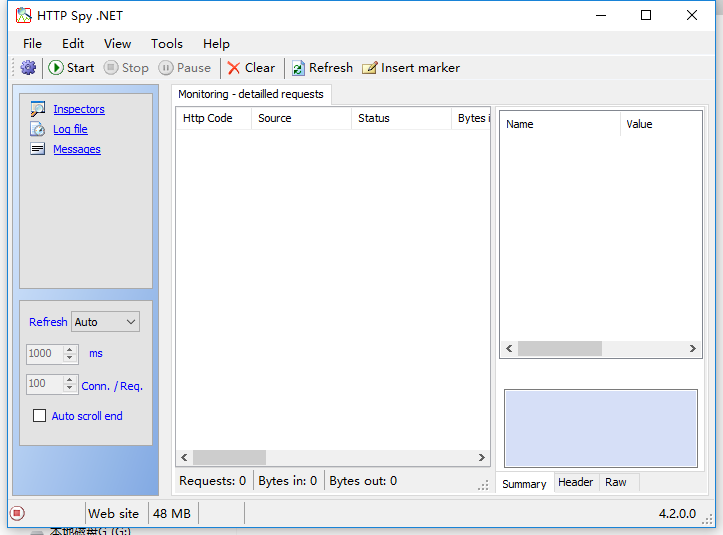This screenshot has width=723, height=535.
Task: Decrease the Conn. / Req. spinner value
Action: [x=70, y=389]
